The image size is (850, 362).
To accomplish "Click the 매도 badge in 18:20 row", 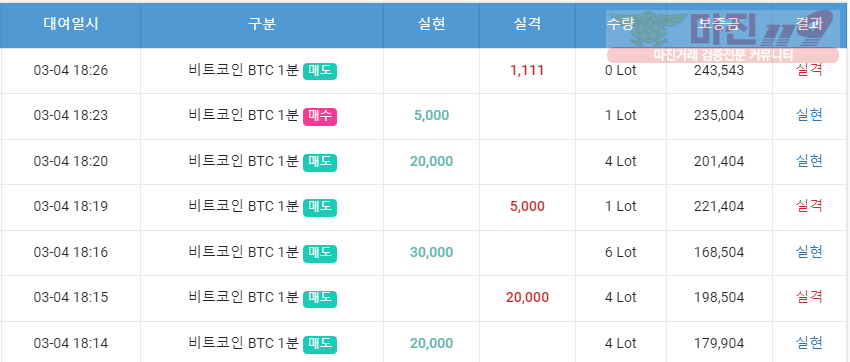I will pos(320,163).
